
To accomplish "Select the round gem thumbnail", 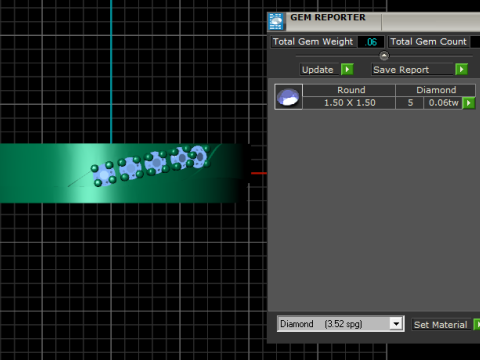I will (x=288, y=97).
